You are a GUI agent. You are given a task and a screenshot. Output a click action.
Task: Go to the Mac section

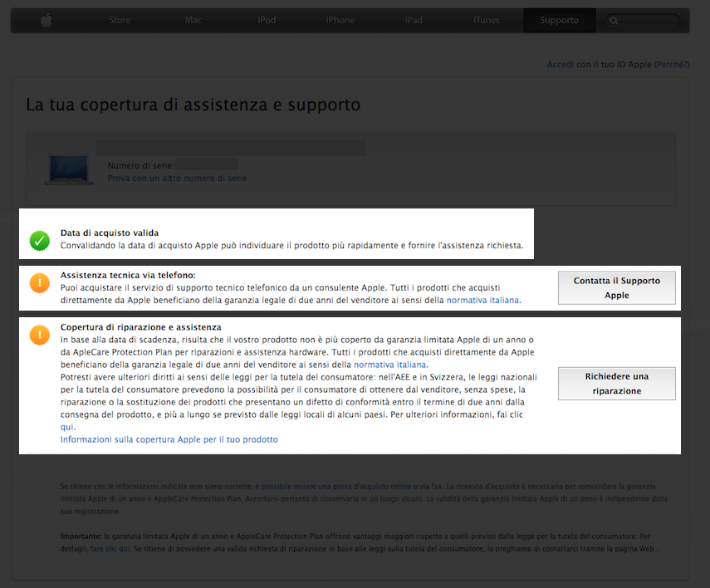pyautogui.click(x=193, y=20)
